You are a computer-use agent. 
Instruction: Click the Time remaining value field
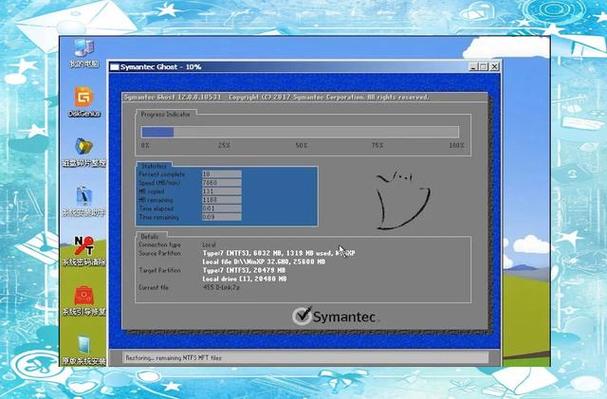(222, 217)
